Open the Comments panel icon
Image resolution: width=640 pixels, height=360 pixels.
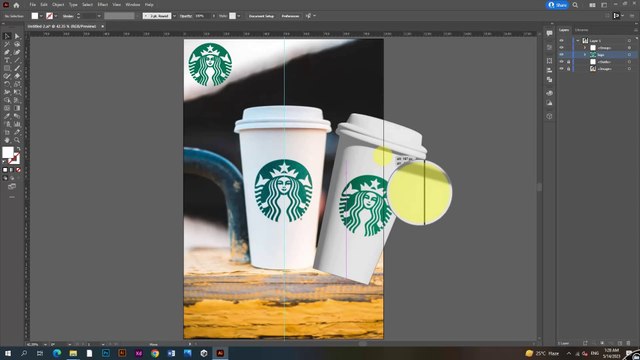tap(549, 33)
